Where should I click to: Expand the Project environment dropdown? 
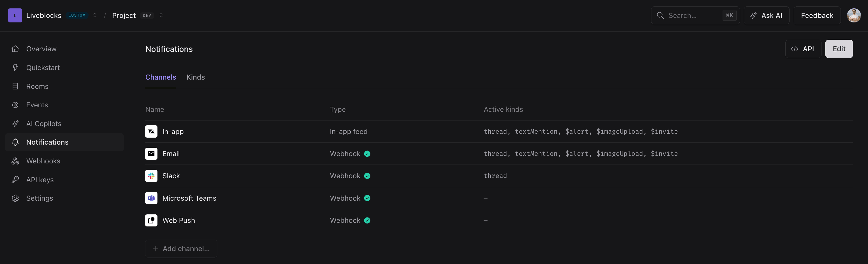click(x=161, y=15)
